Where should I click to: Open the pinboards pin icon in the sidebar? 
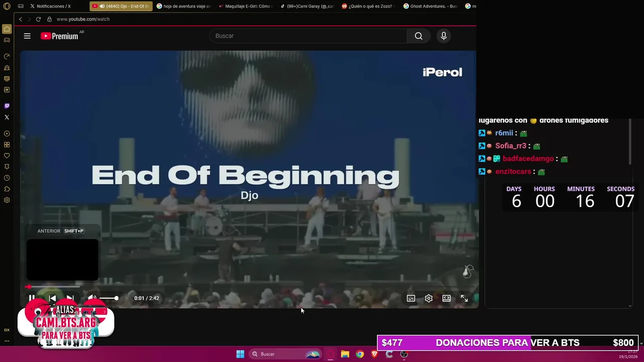point(7,167)
